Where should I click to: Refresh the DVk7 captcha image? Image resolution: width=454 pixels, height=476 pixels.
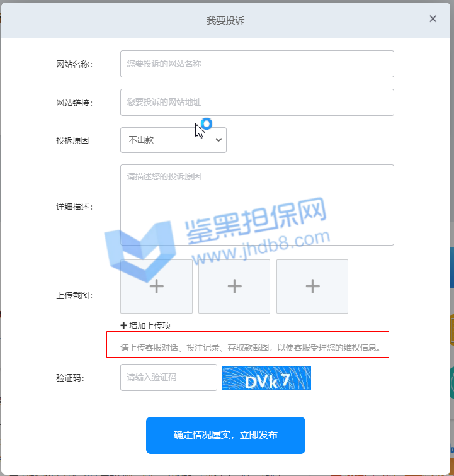pos(266,378)
